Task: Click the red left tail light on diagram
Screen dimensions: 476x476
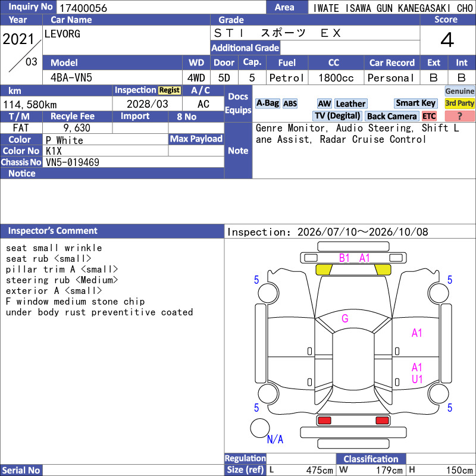Action: pyautogui.click(x=324, y=421)
